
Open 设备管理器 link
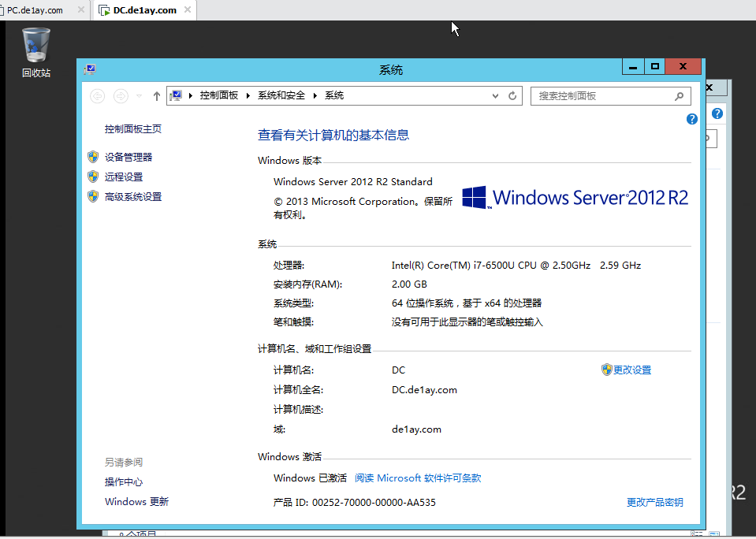(128, 157)
